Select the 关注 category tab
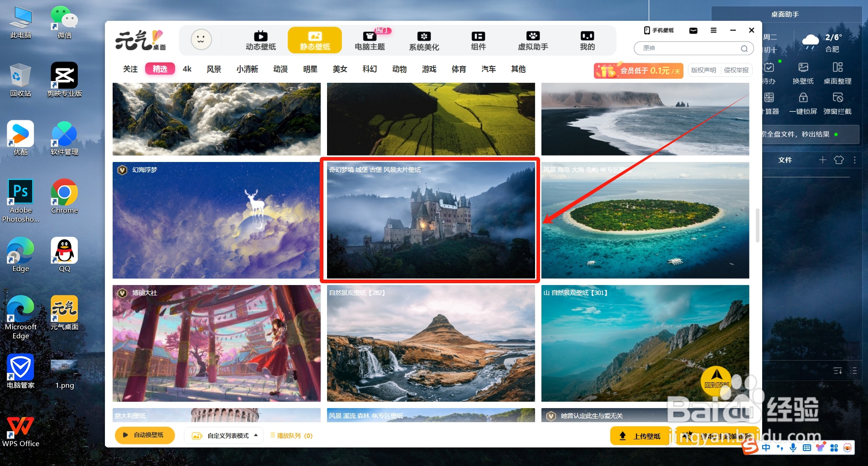 [130, 69]
